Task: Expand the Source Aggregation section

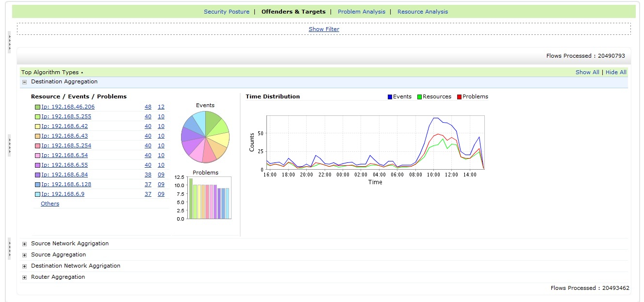Action: [x=24, y=255]
